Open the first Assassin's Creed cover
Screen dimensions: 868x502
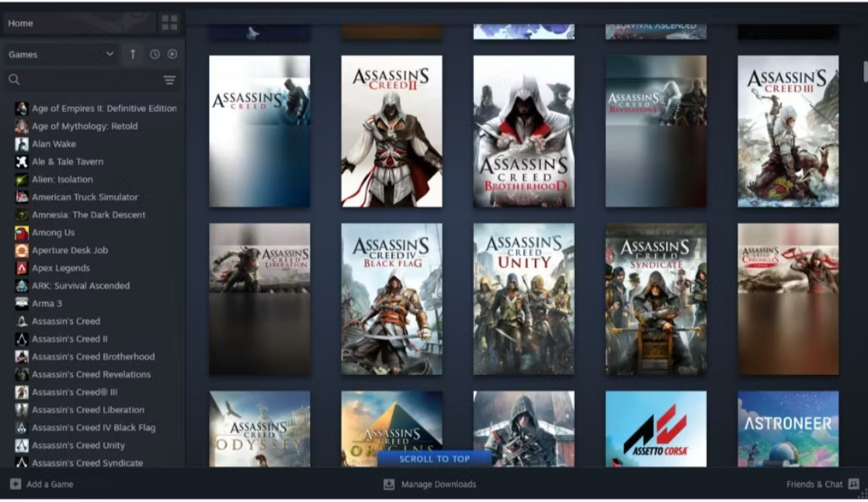pyautogui.click(x=260, y=131)
